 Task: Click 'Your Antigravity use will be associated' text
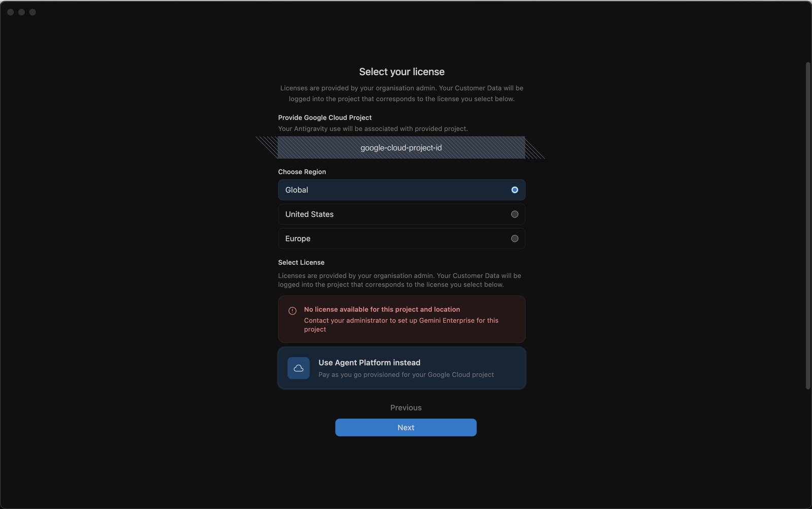(x=373, y=129)
